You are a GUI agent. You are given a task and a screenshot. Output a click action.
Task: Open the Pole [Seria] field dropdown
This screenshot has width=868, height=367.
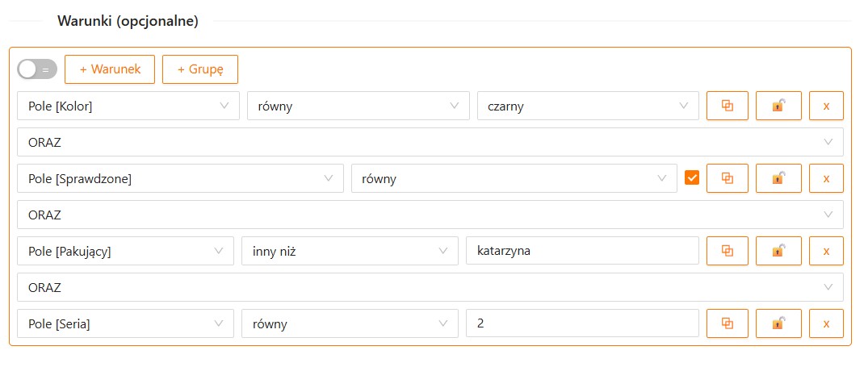click(125, 323)
